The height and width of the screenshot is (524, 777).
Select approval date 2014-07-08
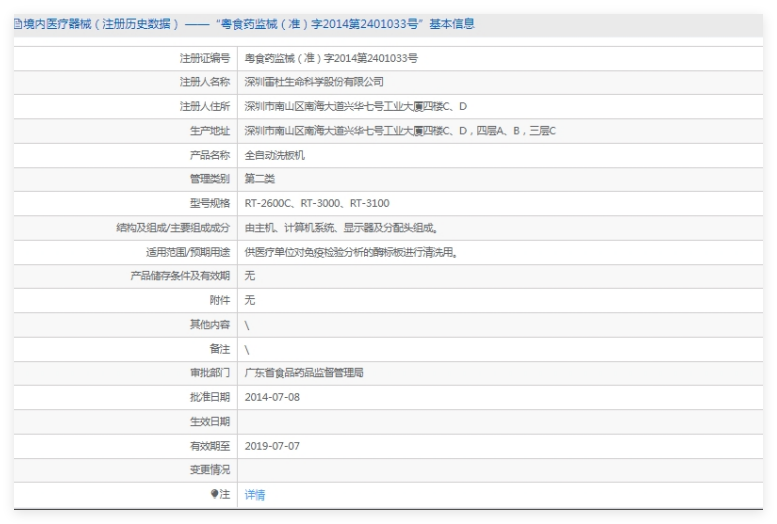pos(272,397)
